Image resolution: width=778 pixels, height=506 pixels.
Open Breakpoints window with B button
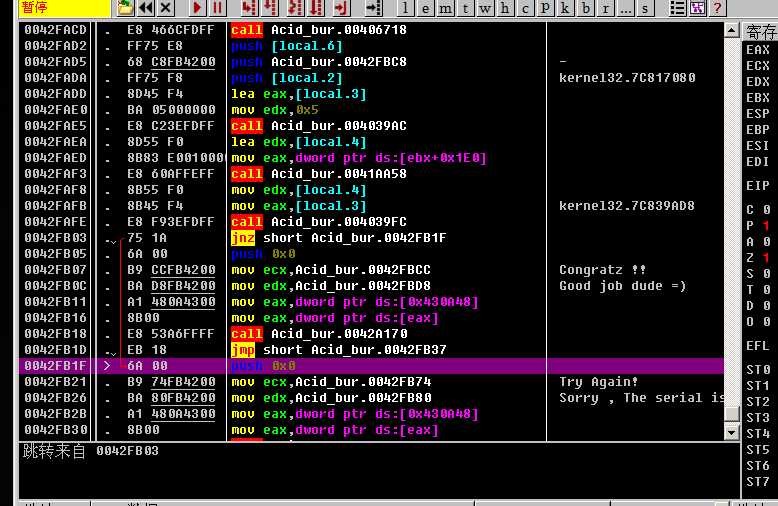[585, 7]
